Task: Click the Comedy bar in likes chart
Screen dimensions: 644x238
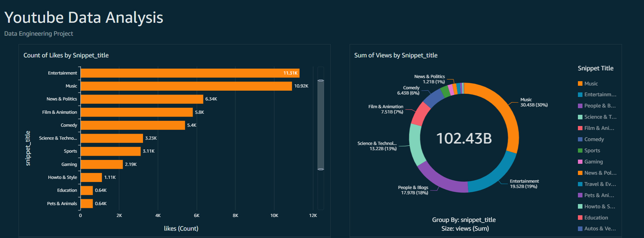Action: click(133, 125)
